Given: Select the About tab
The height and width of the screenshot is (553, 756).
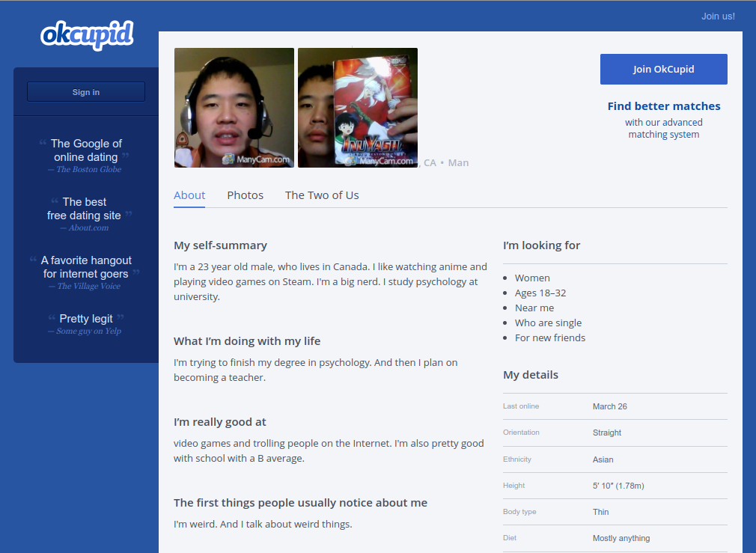Looking at the screenshot, I should coord(189,195).
